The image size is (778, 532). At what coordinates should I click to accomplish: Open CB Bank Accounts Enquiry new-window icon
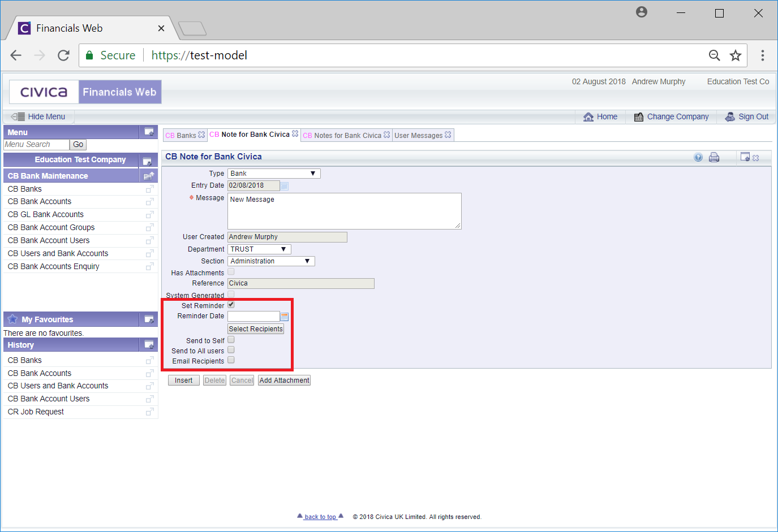click(x=149, y=267)
